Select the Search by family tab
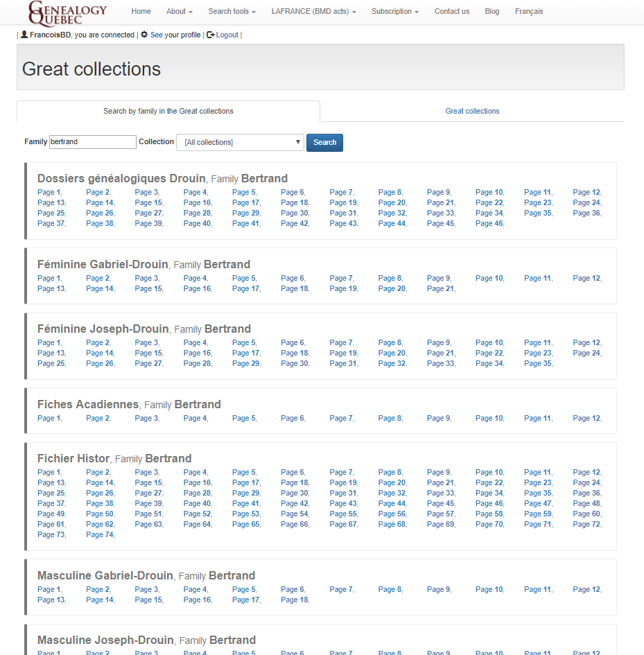This screenshot has width=644, height=655. tap(168, 111)
